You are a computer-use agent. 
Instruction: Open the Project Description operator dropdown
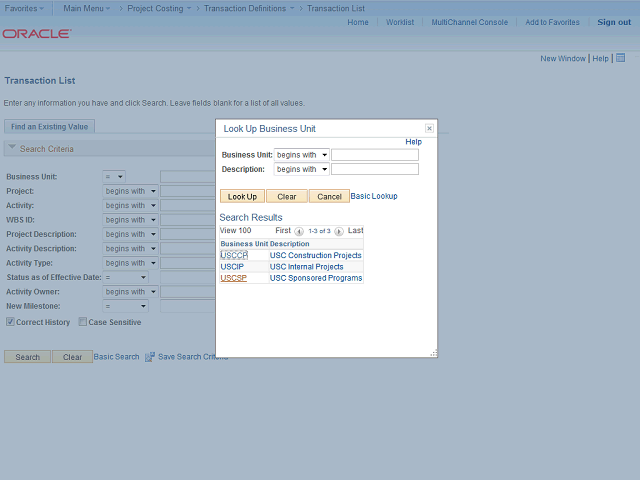pyautogui.click(x=130, y=234)
